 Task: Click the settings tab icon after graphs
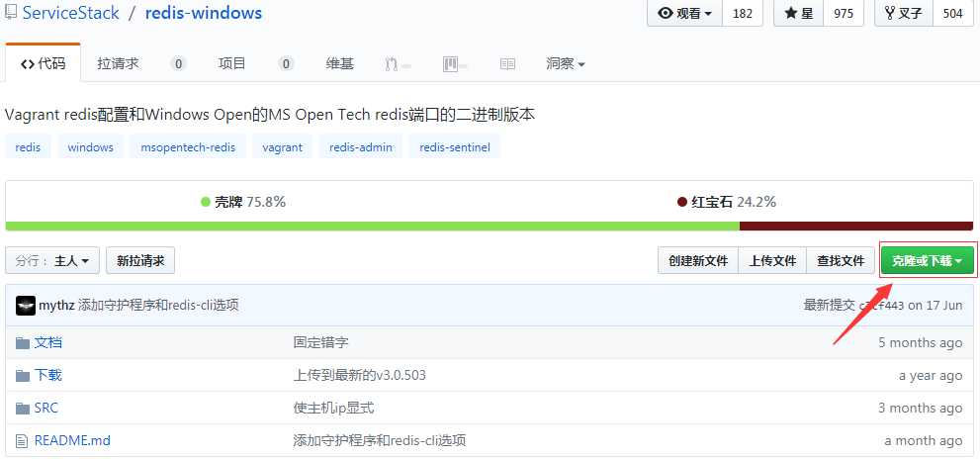(507, 63)
